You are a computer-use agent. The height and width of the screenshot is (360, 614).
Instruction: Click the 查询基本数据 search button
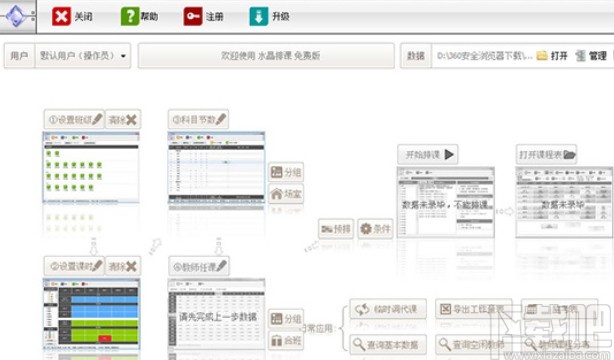pyautogui.click(x=388, y=344)
